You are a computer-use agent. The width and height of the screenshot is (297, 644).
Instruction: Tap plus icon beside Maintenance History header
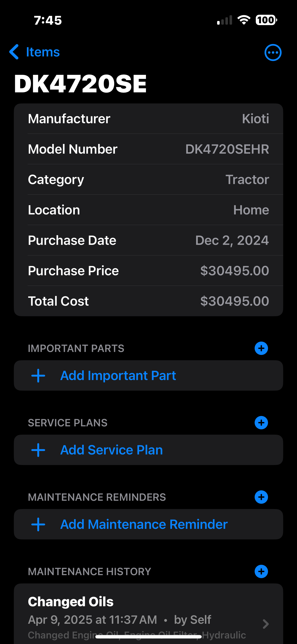point(261,571)
